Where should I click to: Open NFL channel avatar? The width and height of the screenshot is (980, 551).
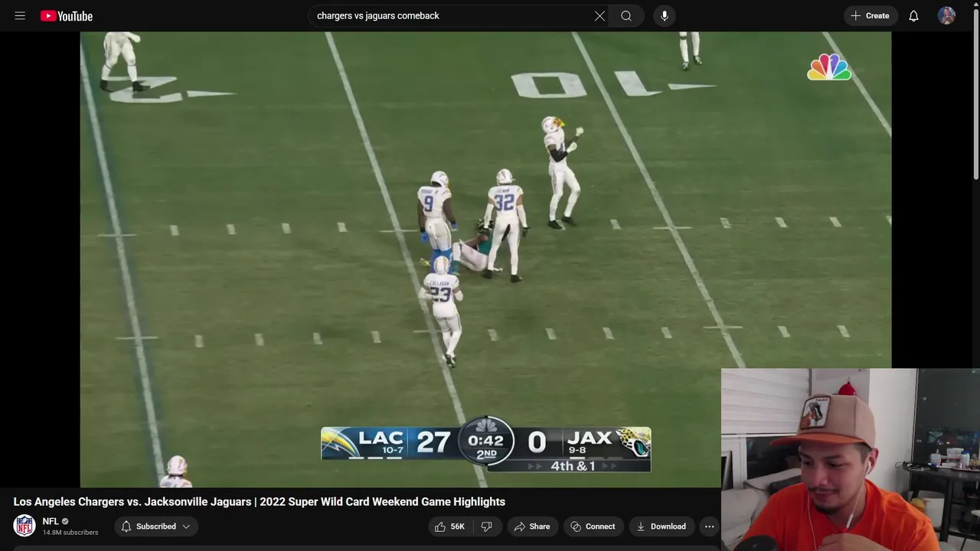coord(24,526)
